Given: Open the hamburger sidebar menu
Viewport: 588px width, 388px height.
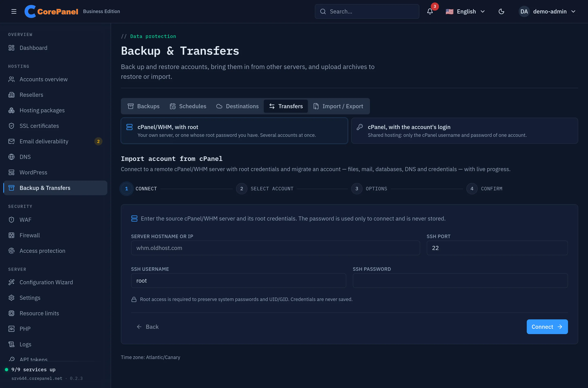Looking at the screenshot, I should pyautogui.click(x=14, y=11).
